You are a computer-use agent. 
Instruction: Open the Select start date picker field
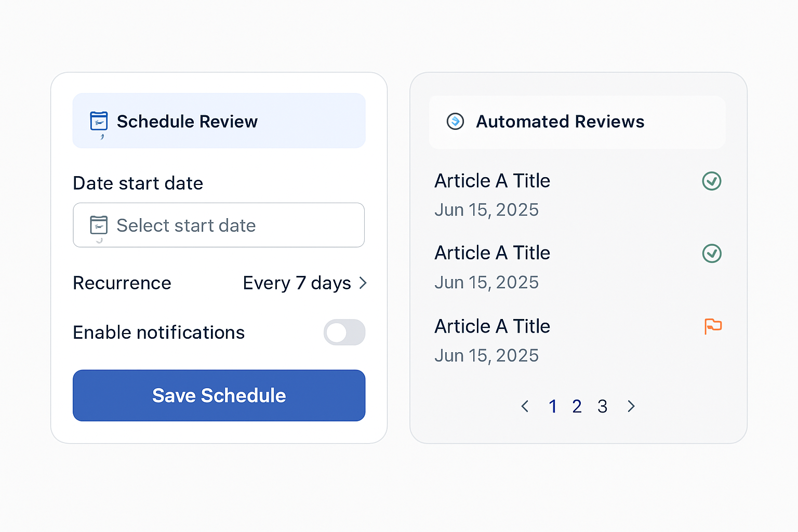[219, 225]
